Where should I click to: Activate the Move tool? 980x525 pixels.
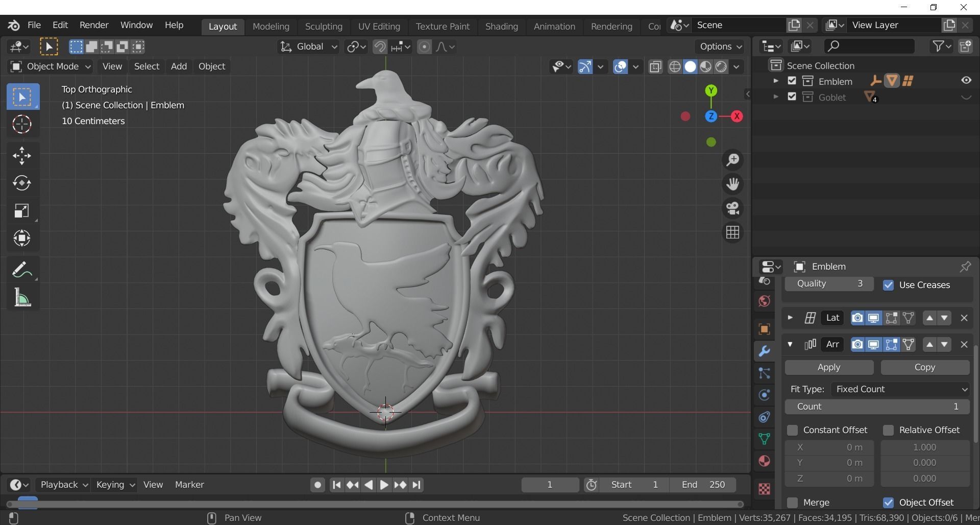pos(22,156)
